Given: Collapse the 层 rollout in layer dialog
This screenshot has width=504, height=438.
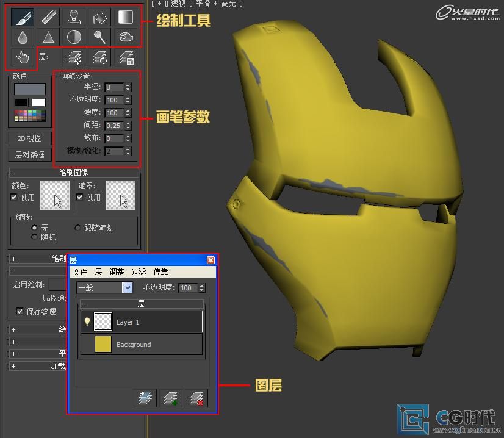Looking at the screenshot, I should 84,304.
